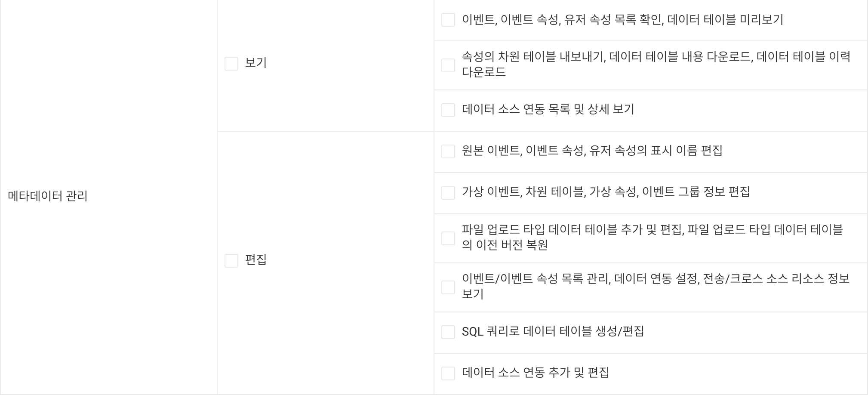Check 이벤트/이벤트 속성 목록 관리 checkbox

pyautogui.click(x=448, y=287)
